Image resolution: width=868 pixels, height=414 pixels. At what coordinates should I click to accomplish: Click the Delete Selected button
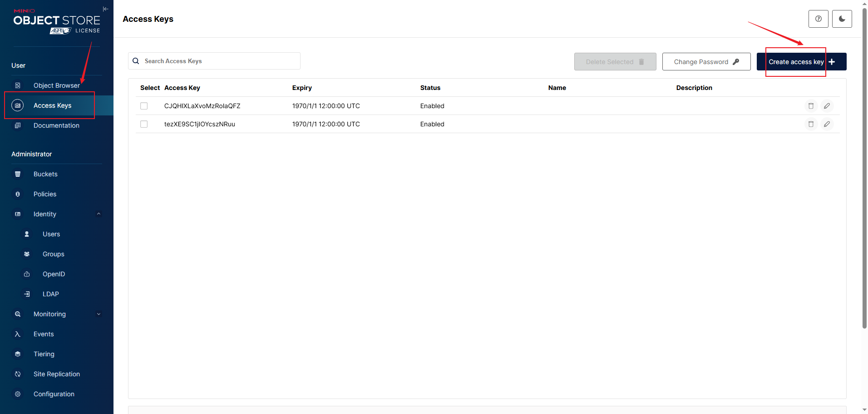coord(615,62)
